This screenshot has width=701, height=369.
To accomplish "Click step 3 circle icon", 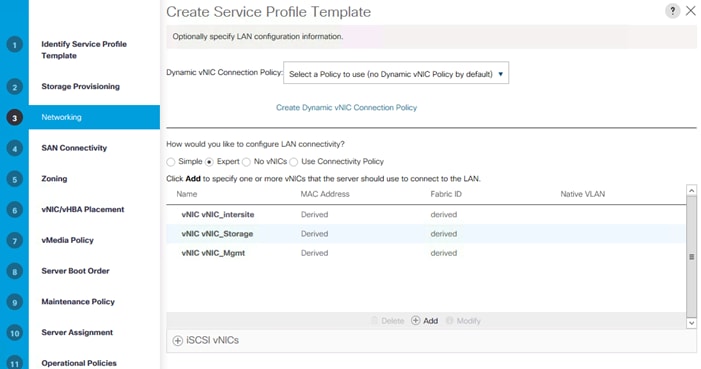I will click(x=14, y=118).
